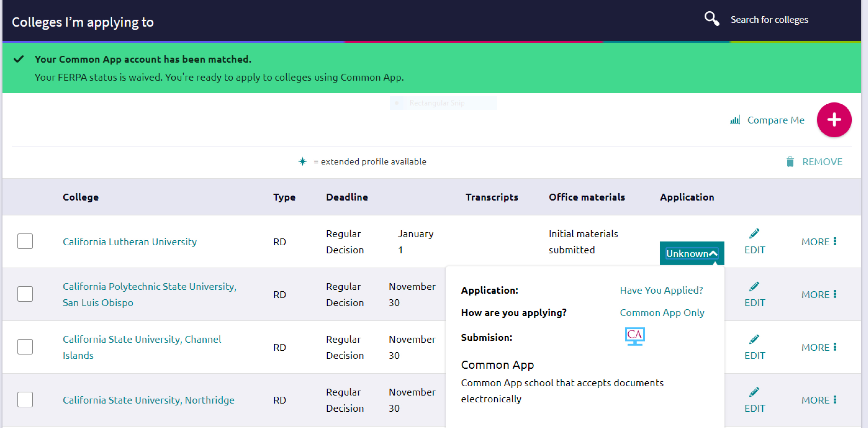The height and width of the screenshot is (428, 868).
Task: Open California Polytechnic State University link
Action: 150,294
